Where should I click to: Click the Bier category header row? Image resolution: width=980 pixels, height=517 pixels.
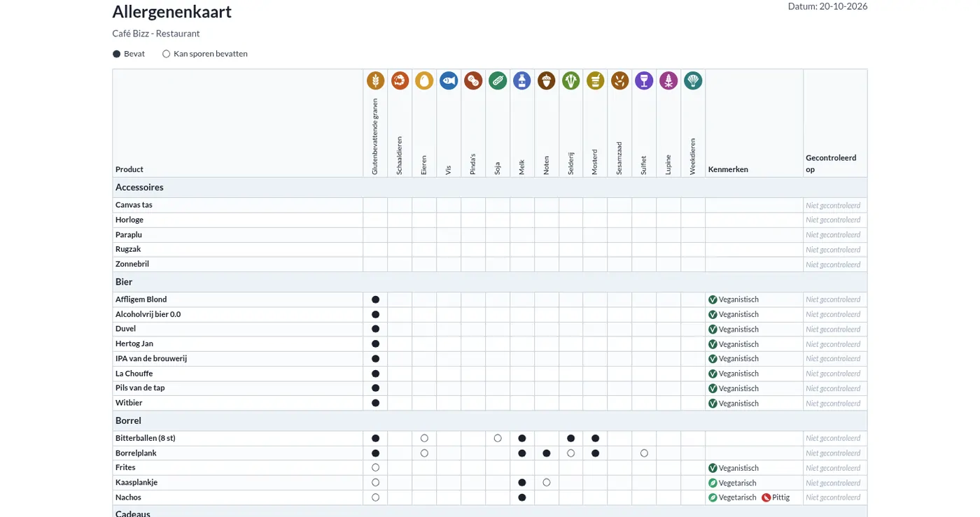point(489,282)
